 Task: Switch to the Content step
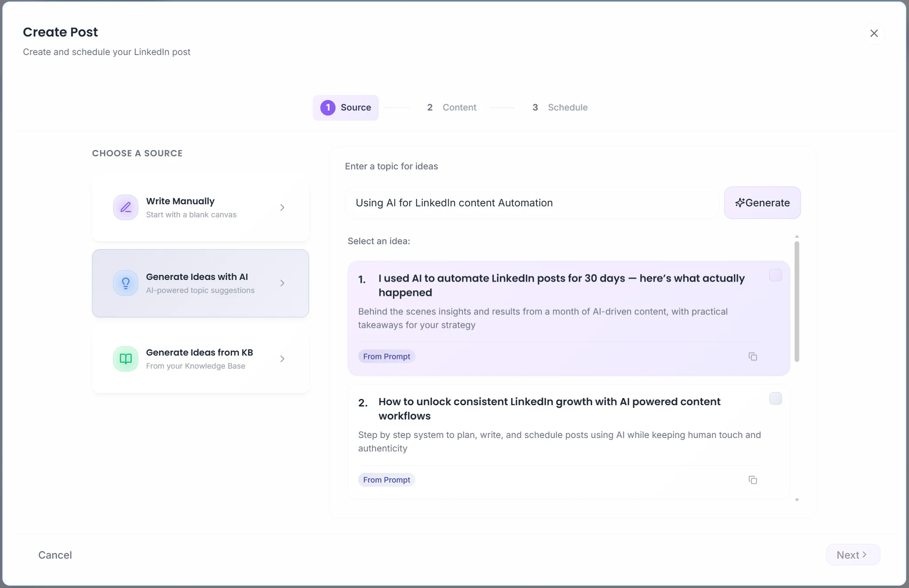point(459,107)
